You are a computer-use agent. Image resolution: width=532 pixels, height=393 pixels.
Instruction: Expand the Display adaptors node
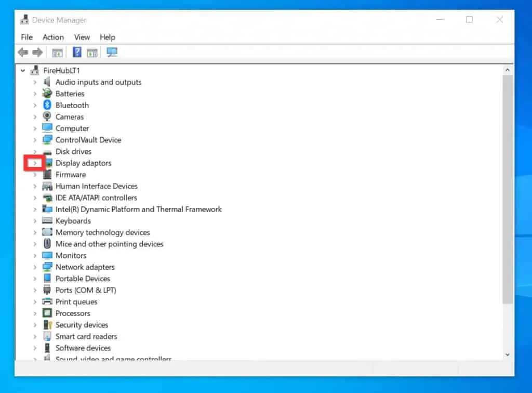(x=35, y=163)
